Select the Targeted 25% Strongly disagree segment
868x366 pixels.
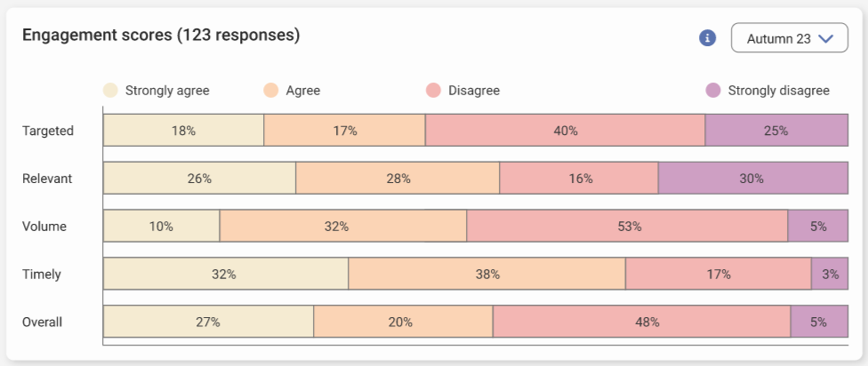(776, 131)
